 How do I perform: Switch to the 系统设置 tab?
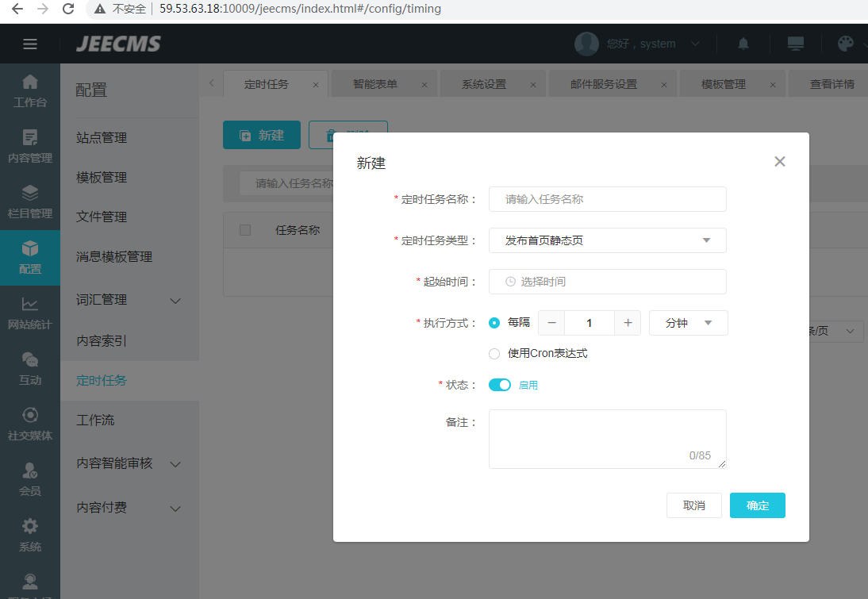point(484,84)
